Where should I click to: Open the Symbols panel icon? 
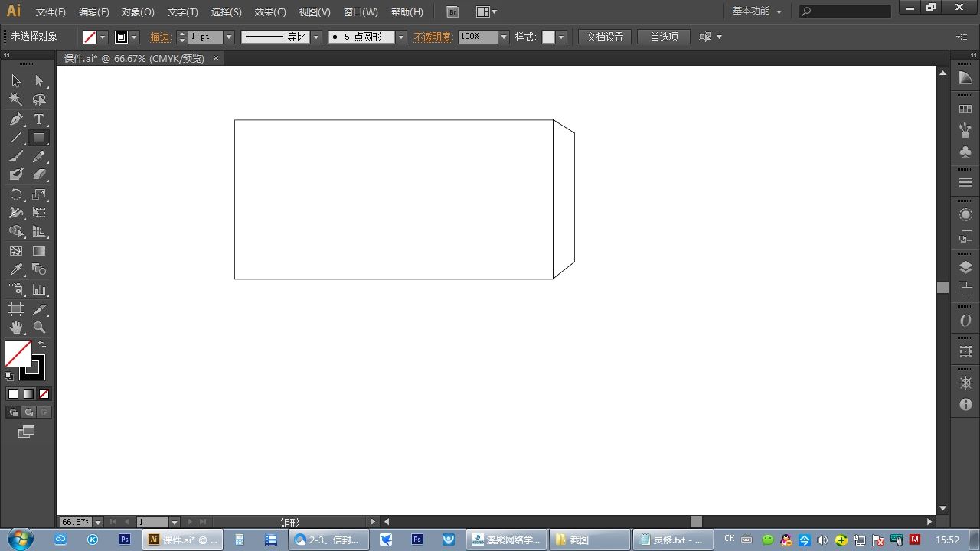[965, 152]
